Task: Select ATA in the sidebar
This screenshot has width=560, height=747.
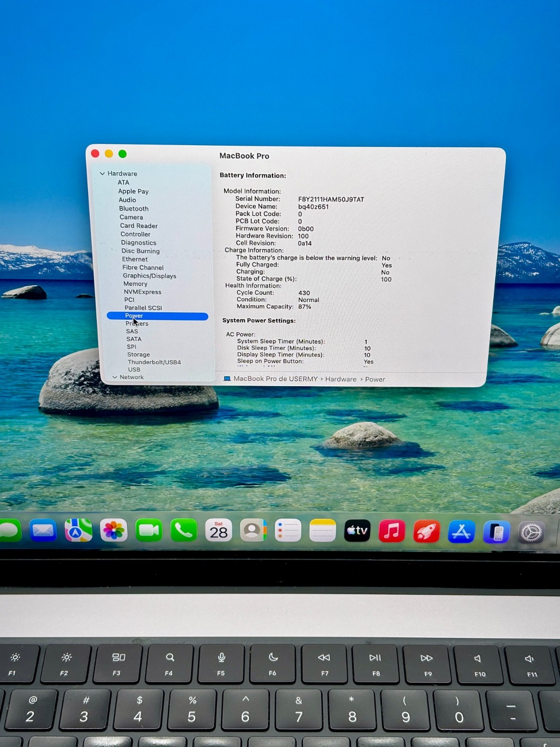Action: [x=123, y=183]
